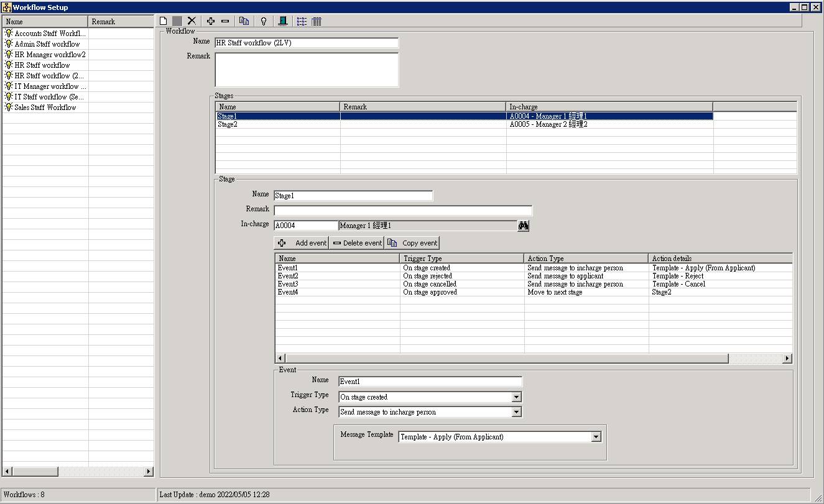Switch to table grid view icon

pyautogui.click(x=317, y=21)
